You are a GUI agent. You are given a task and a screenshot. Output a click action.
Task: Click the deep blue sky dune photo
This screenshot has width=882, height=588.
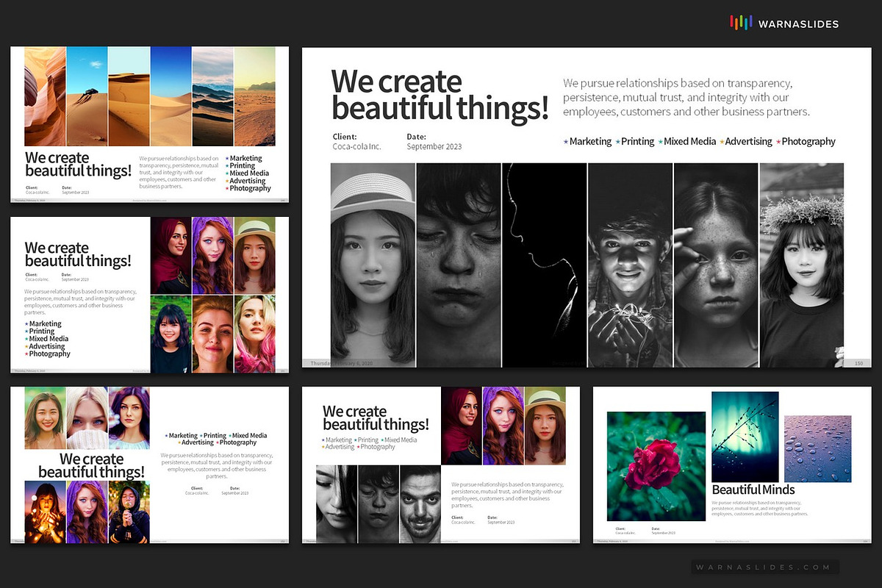[171, 97]
